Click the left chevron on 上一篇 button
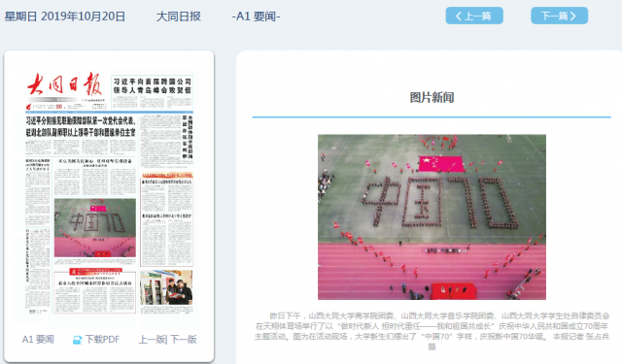Image resolution: width=622 pixels, height=364 pixels. (458, 17)
